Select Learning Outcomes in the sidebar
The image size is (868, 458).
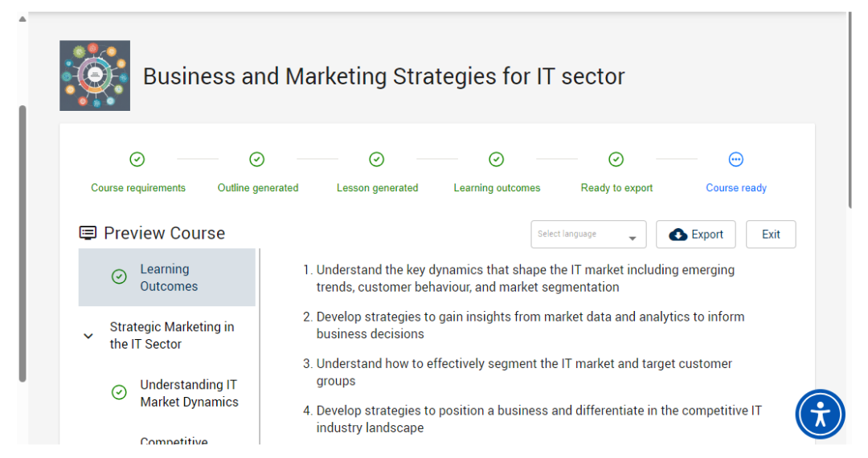point(169,277)
